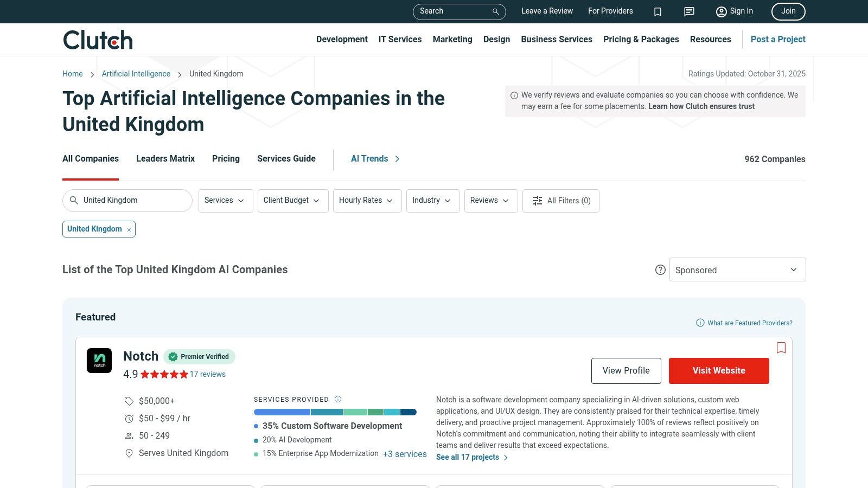
Task: Expand the Hourly Rates dropdown
Action: (x=367, y=201)
